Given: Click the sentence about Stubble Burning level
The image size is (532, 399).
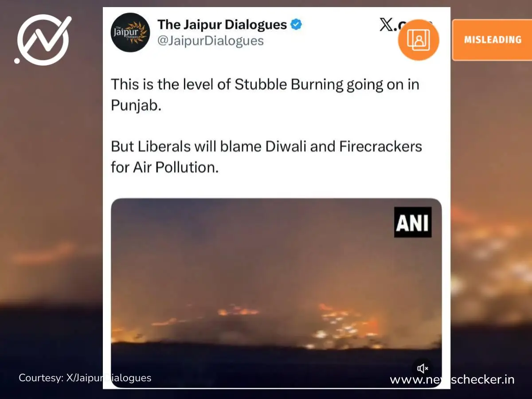Looking at the screenshot, I should click(265, 84).
